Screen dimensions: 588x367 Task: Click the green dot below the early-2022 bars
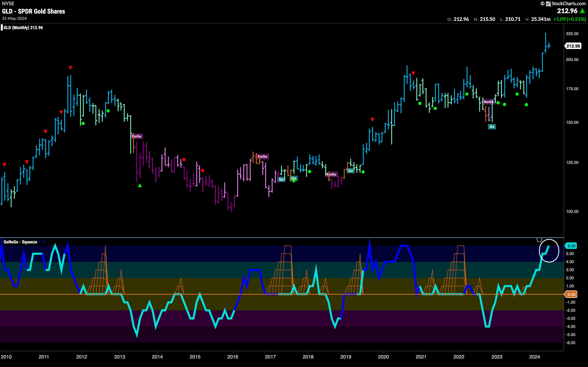click(x=467, y=94)
